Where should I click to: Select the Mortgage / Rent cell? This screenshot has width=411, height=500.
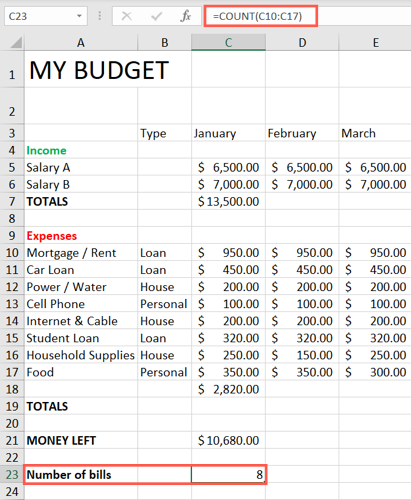point(81,253)
